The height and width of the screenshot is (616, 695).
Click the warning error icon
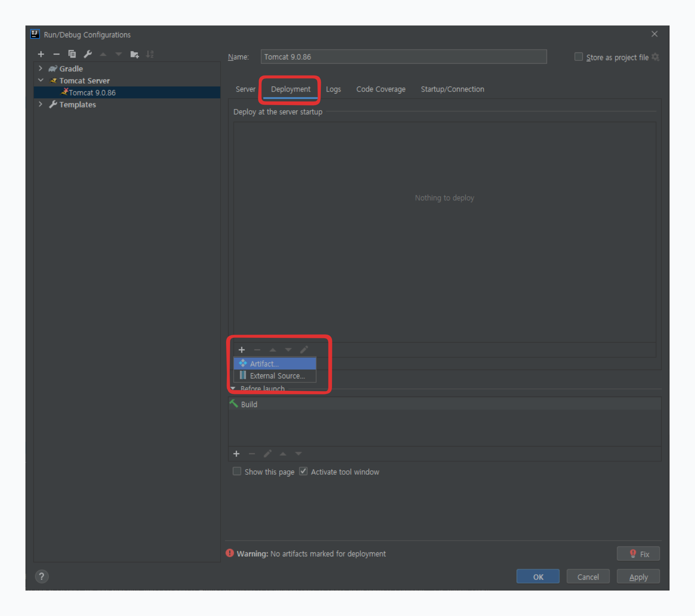(x=230, y=553)
